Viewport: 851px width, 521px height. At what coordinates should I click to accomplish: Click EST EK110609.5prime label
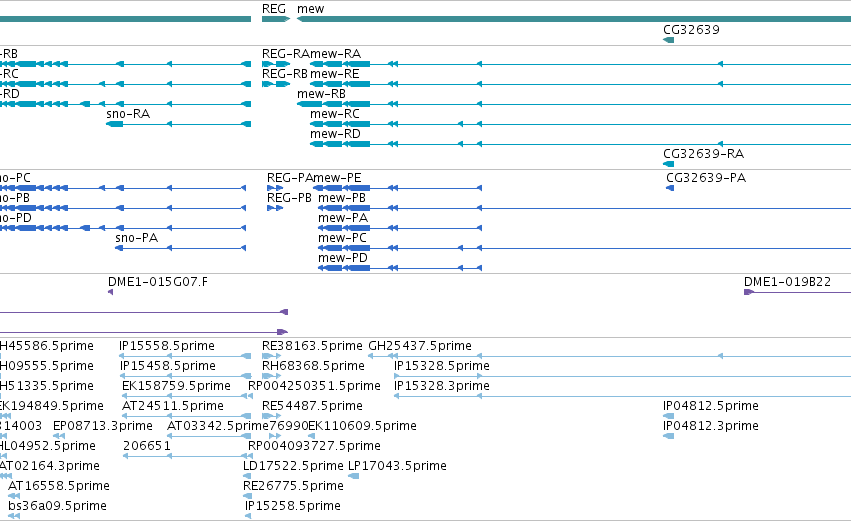363,427
